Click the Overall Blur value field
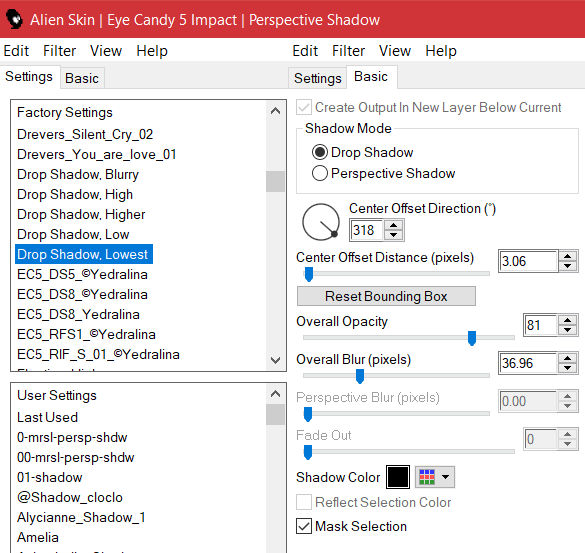Image resolution: width=585 pixels, height=553 pixels. pos(528,363)
